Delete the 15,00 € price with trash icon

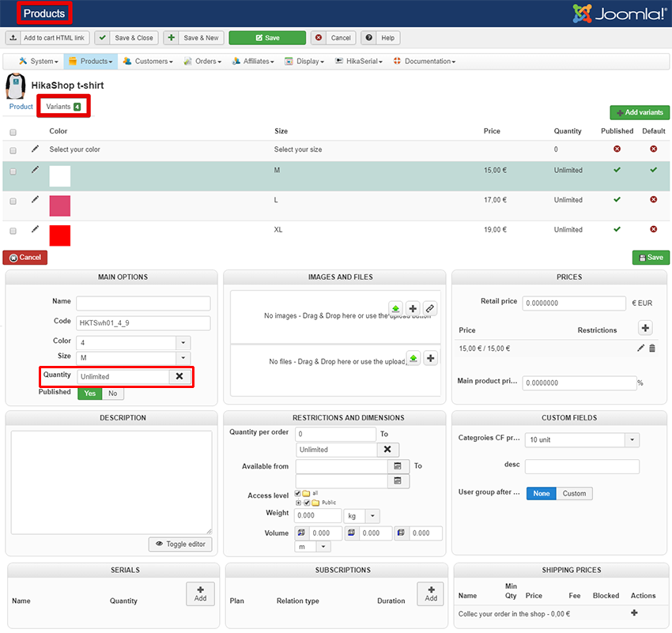[652, 349]
